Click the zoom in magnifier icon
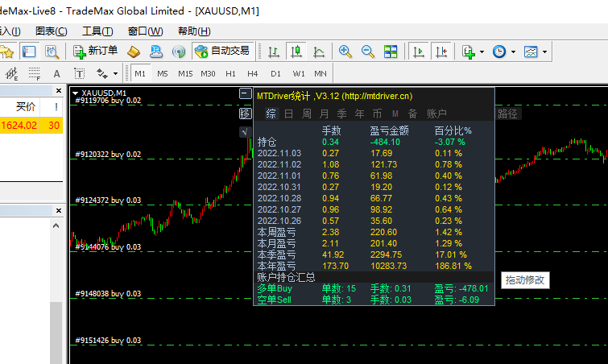The height and width of the screenshot is (364, 608). click(x=345, y=52)
